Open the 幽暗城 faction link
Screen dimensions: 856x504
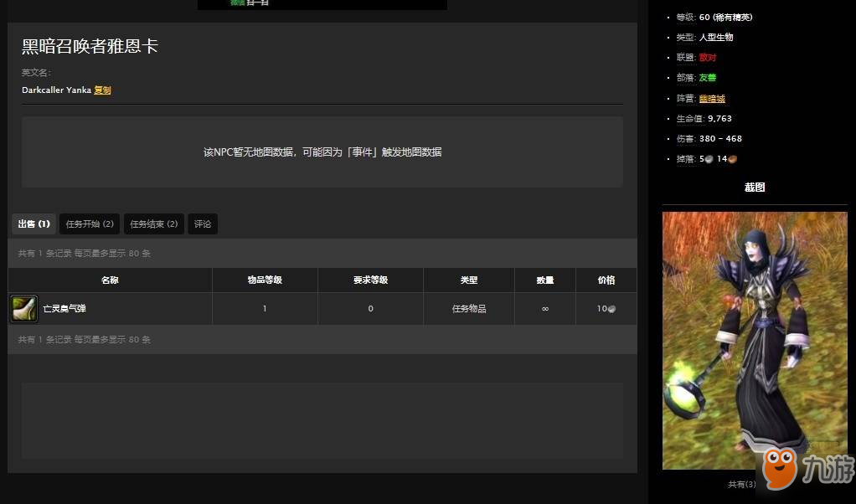pyautogui.click(x=712, y=99)
